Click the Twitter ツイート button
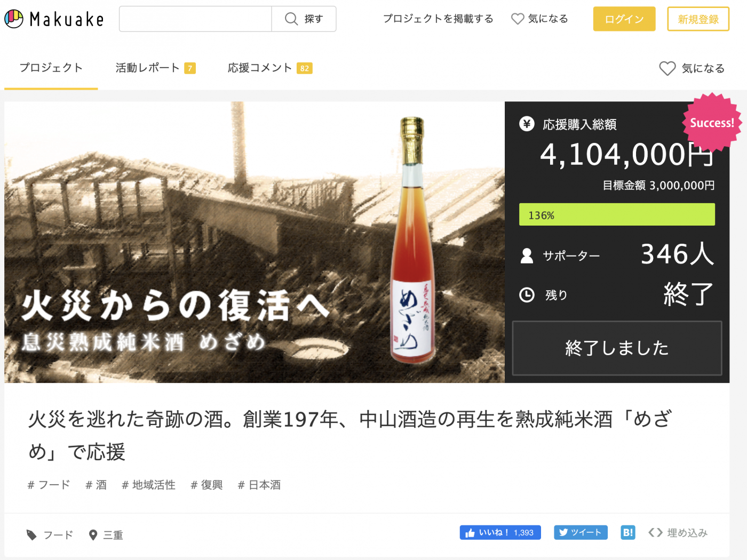 (x=581, y=533)
